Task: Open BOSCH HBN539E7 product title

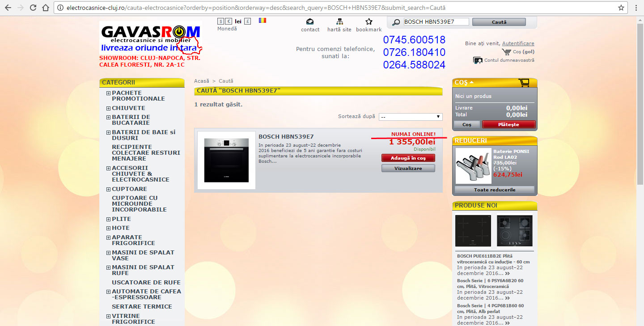Action: (x=286, y=136)
